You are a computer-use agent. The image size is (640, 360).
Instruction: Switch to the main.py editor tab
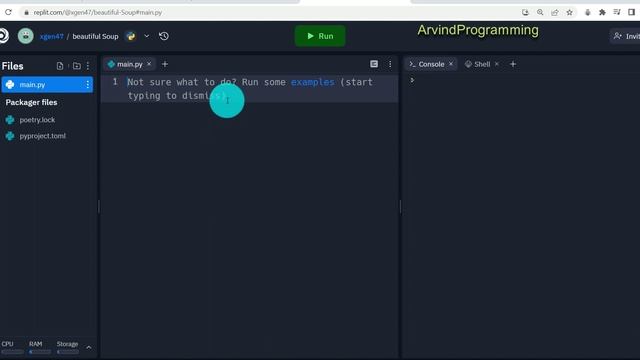129,64
